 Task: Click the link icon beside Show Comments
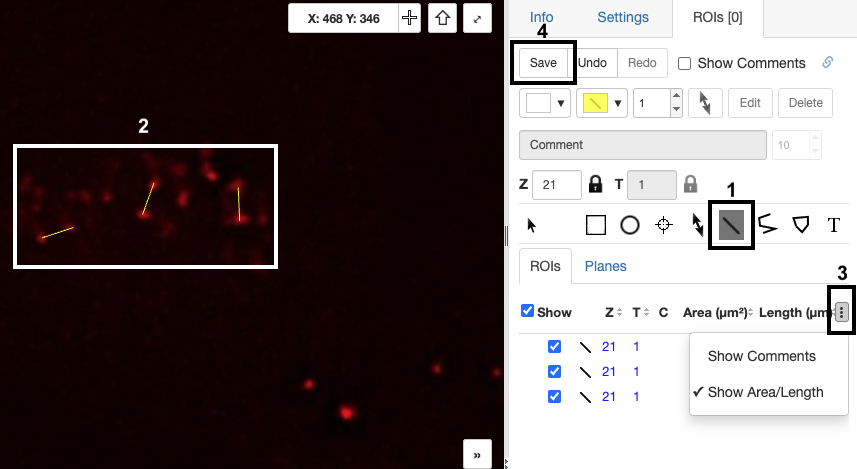tap(827, 62)
